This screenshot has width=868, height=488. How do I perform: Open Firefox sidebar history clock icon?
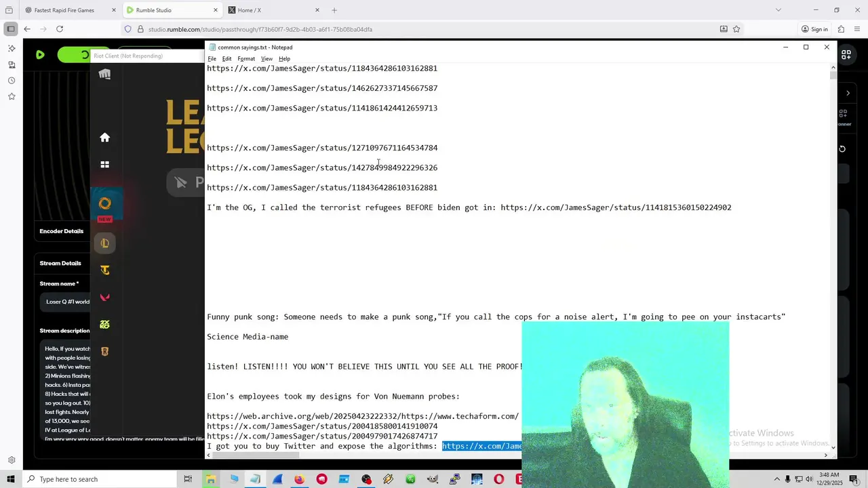pos(12,81)
